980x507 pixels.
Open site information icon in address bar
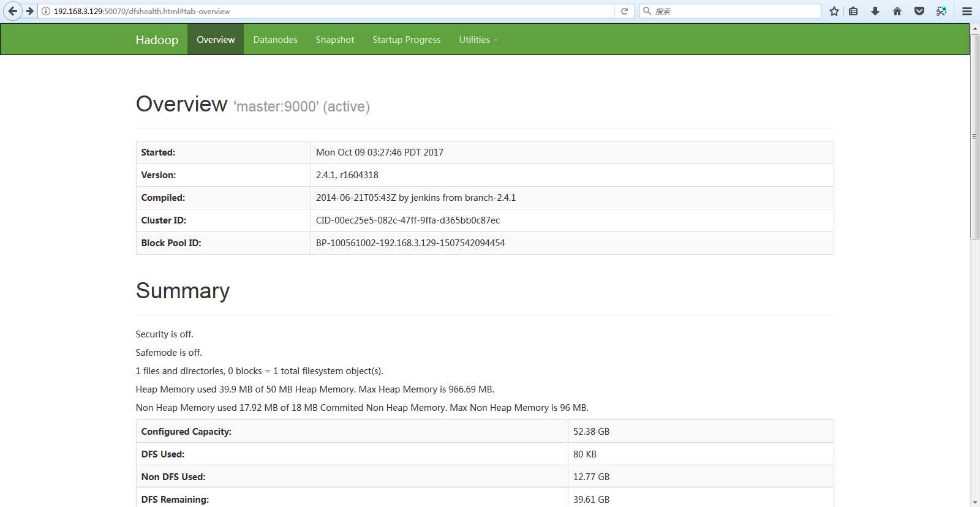(46, 11)
